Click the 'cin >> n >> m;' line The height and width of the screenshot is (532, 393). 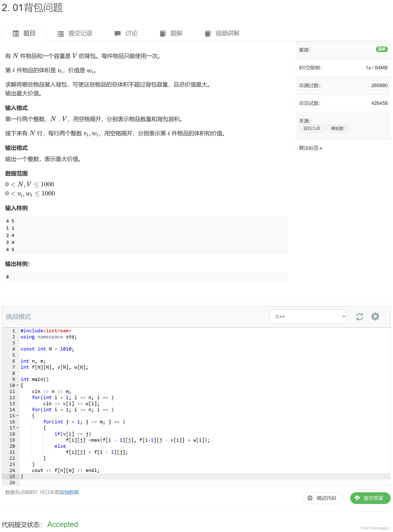51,391
